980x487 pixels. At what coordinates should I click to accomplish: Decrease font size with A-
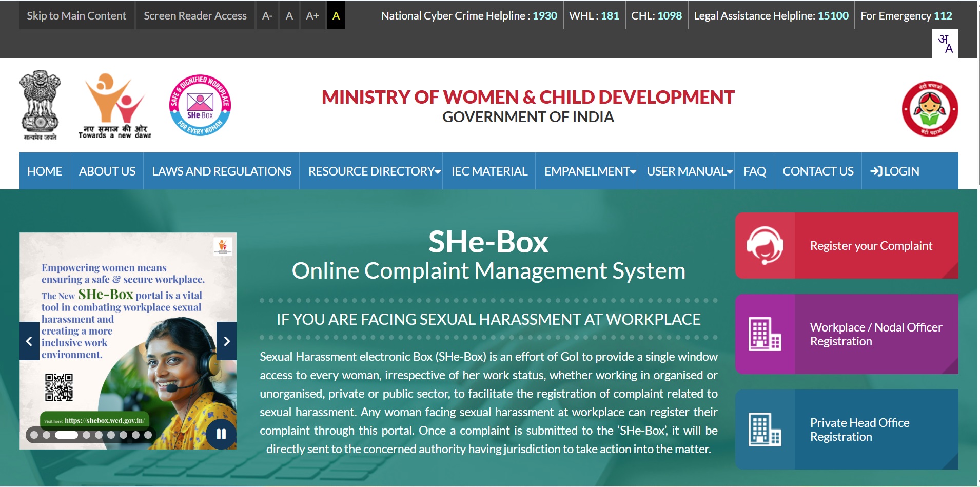click(x=267, y=15)
